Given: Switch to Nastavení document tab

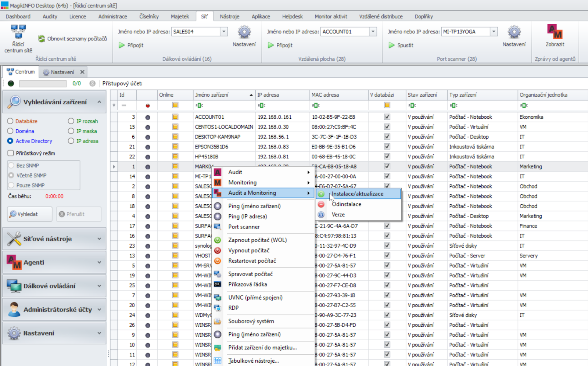Looking at the screenshot, I should pyautogui.click(x=62, y=72).
